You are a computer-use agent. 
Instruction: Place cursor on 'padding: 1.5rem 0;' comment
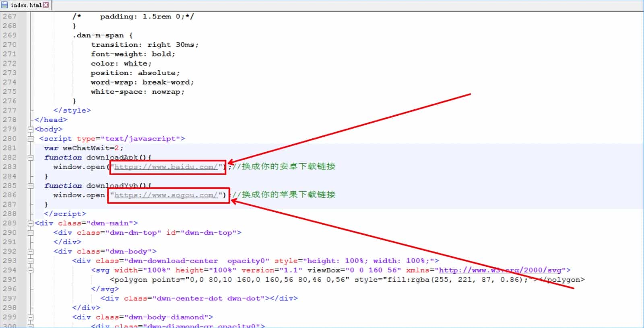(143, 16)
